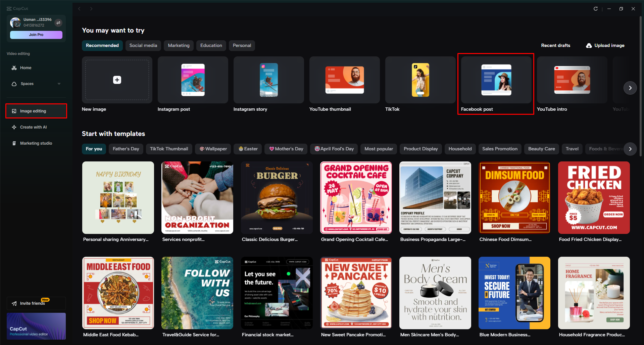Click the Join Pro button
The height and width of the screenshot is (345, 644).
click(x=36, y=35)
